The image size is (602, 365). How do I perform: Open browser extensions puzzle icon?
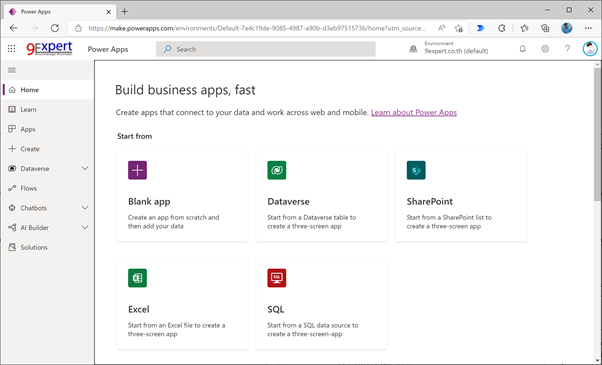(x=501, y=28)
